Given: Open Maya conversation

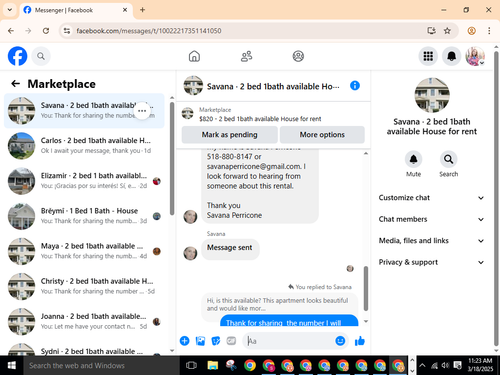Looking at the screenshot, I should [x=84, y=251].
